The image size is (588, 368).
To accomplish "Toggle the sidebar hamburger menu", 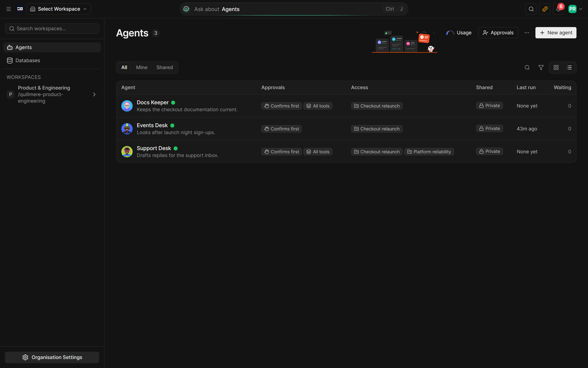I will point(9,9).
